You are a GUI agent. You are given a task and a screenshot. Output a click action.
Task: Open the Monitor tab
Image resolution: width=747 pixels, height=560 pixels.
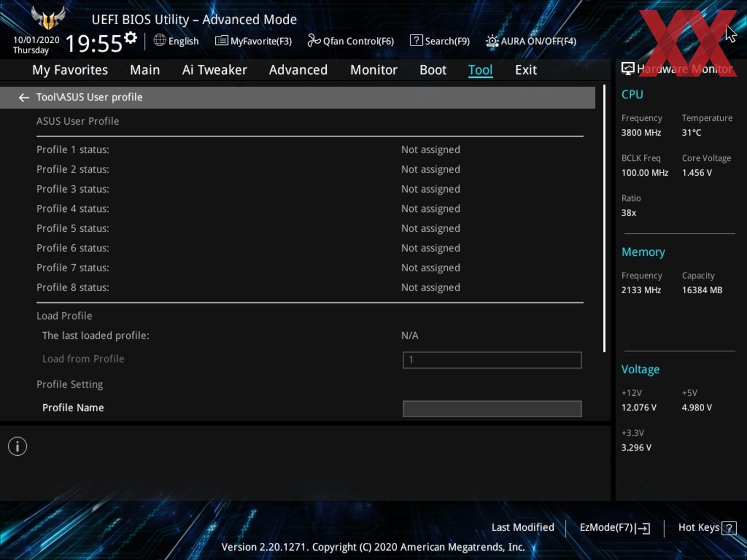click(x=374, y=70)
